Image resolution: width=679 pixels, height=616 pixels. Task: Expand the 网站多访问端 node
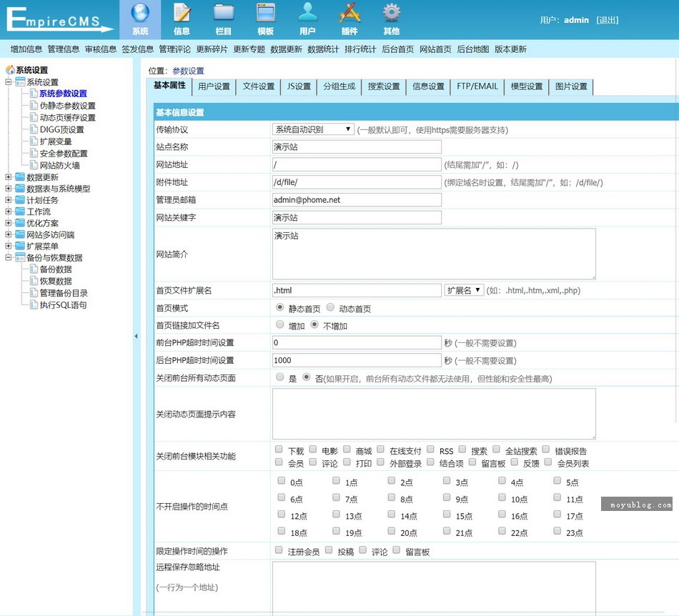coord(9,234)
